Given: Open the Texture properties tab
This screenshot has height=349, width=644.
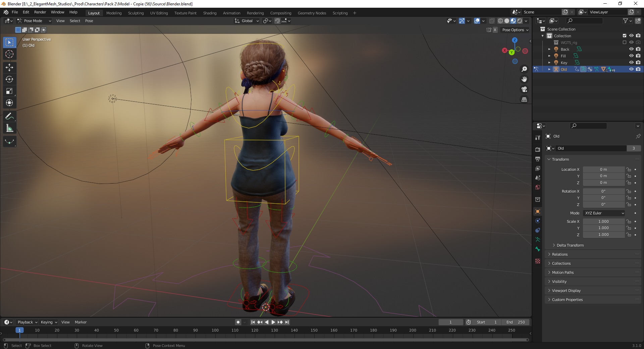Looking at the screenshot, I should 538,261.
